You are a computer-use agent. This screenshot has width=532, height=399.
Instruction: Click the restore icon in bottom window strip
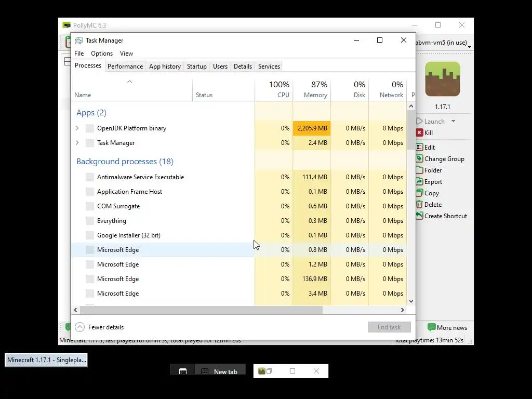(270, 371)
